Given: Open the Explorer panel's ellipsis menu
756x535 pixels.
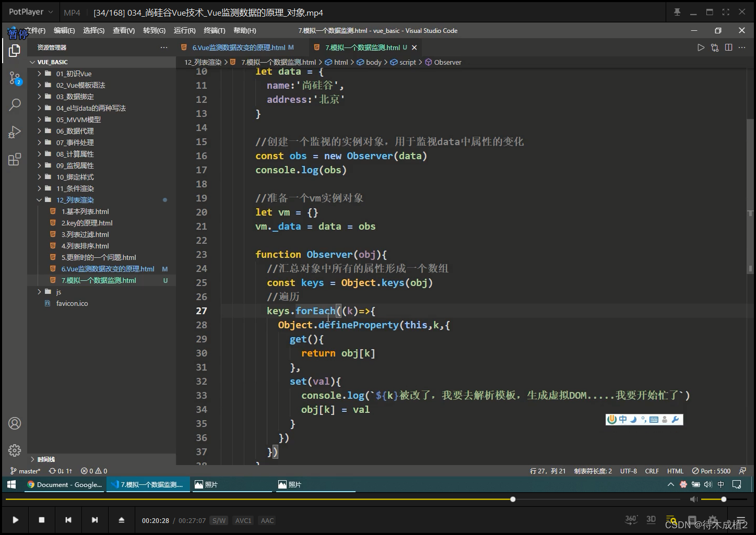Looking at the screenshot, I should (x=164, y=47).
